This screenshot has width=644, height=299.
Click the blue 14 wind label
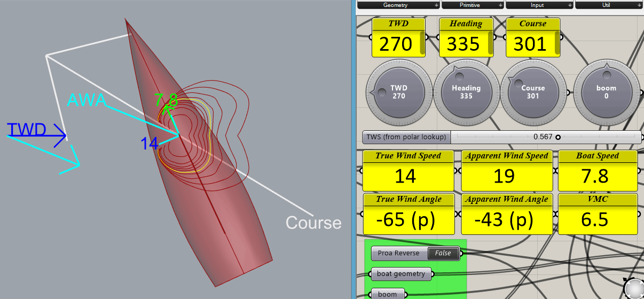(150, 143)
